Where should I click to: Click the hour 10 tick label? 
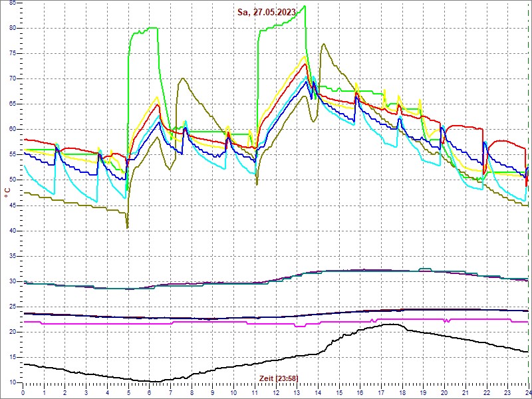click(x=234, y=392)
